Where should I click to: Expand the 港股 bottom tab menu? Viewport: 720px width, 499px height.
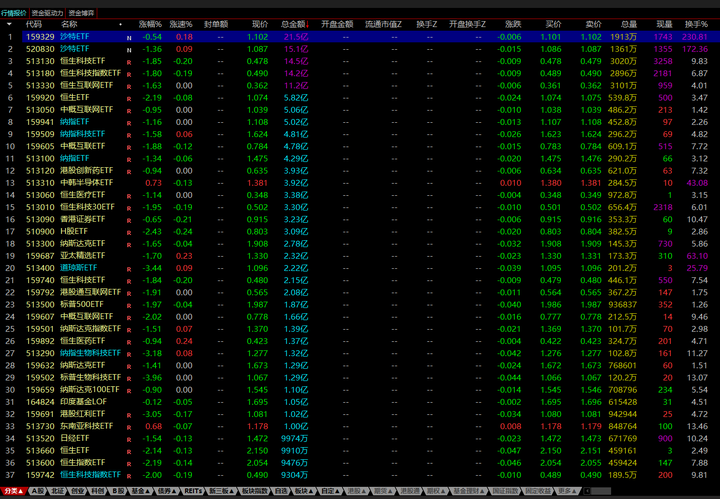tap(357, 491)
